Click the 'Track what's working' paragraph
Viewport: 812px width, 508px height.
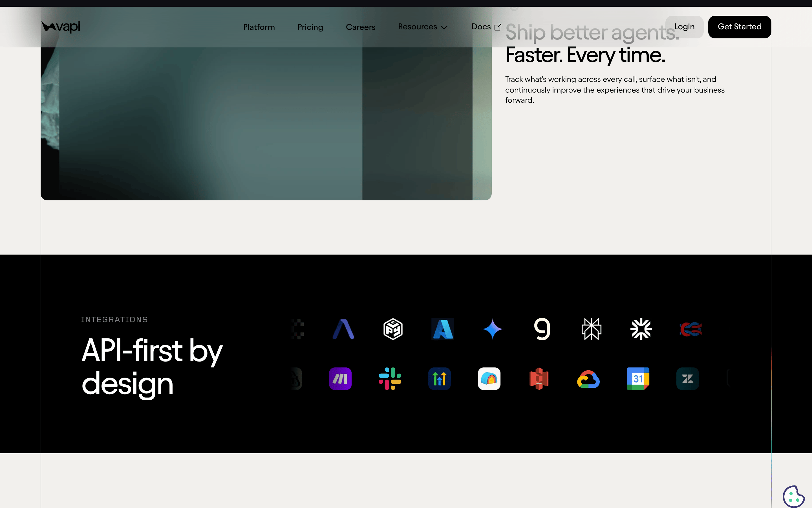tap(615, 90)
